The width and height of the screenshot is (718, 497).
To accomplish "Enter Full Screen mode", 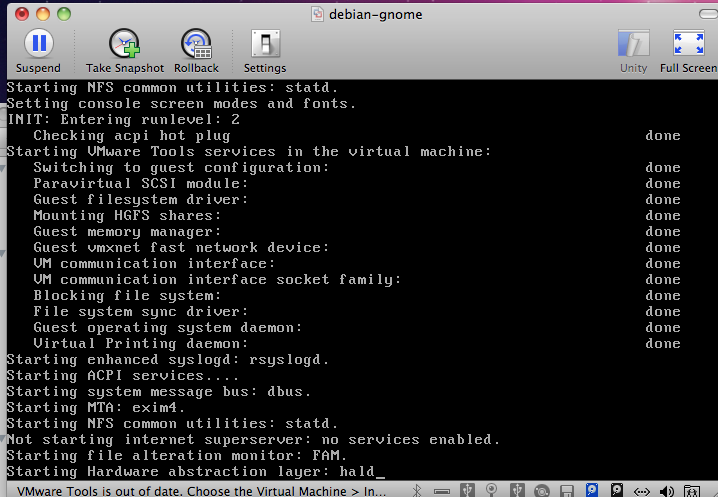I will tap(688, 44).
